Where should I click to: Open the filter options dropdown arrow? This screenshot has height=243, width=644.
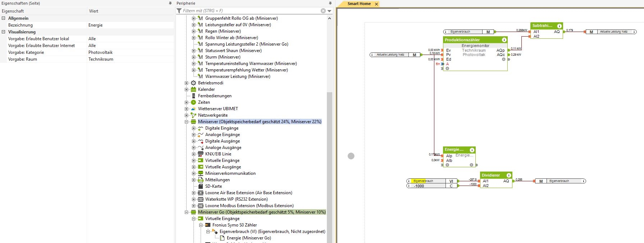pos(329,11)
